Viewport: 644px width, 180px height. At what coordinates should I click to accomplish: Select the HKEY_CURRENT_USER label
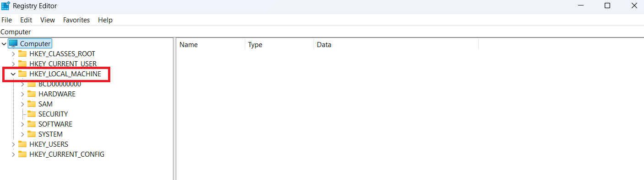click(x=63, y=64)
